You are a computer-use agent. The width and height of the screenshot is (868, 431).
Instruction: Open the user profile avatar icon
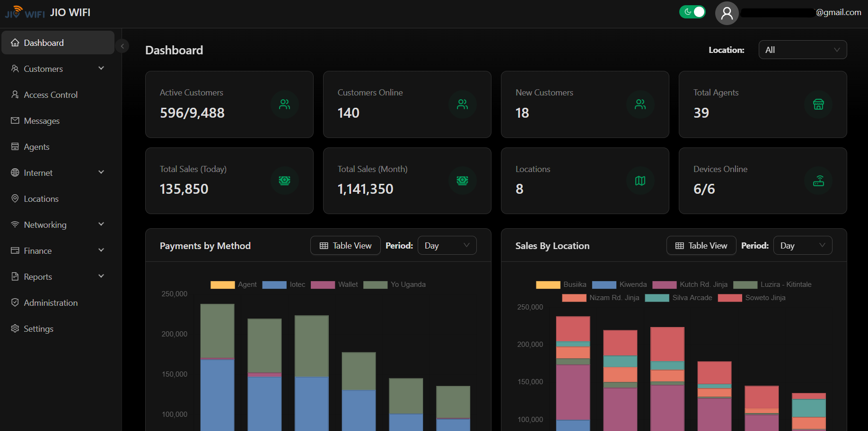click(x=727, y=13)
